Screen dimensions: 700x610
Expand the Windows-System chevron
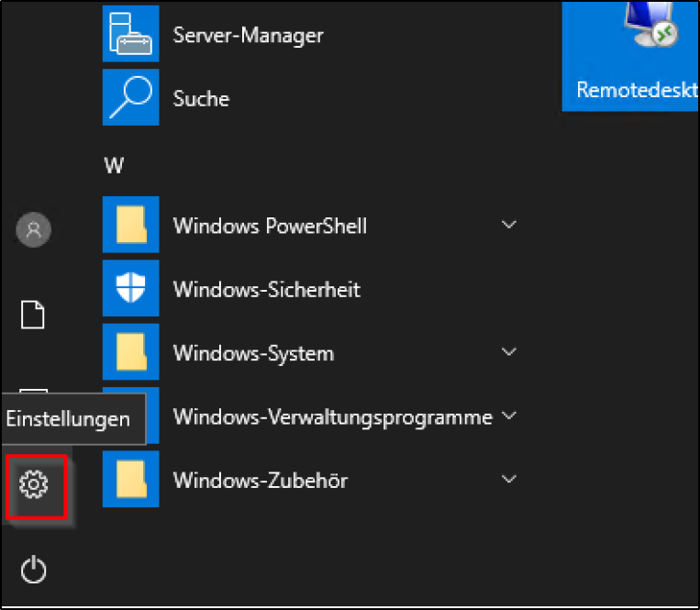tap(509, 351)
